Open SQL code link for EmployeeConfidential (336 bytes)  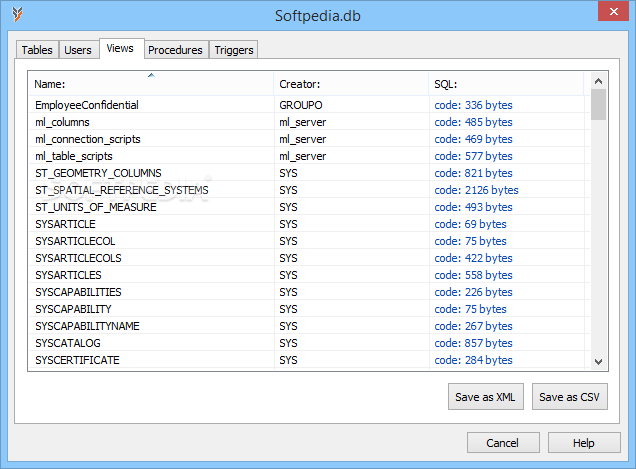click(473, 105)
